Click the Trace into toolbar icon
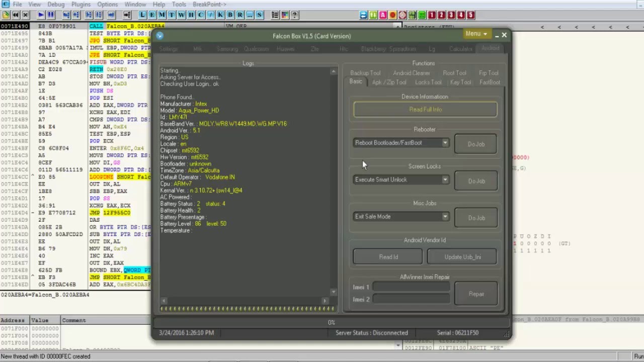Screen dimensions: 644x362 point(89,15)
